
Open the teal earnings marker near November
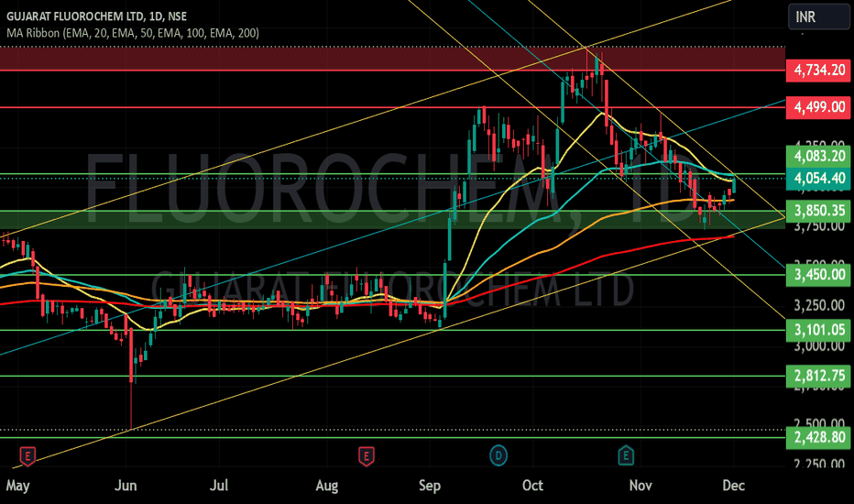(626, 455)
